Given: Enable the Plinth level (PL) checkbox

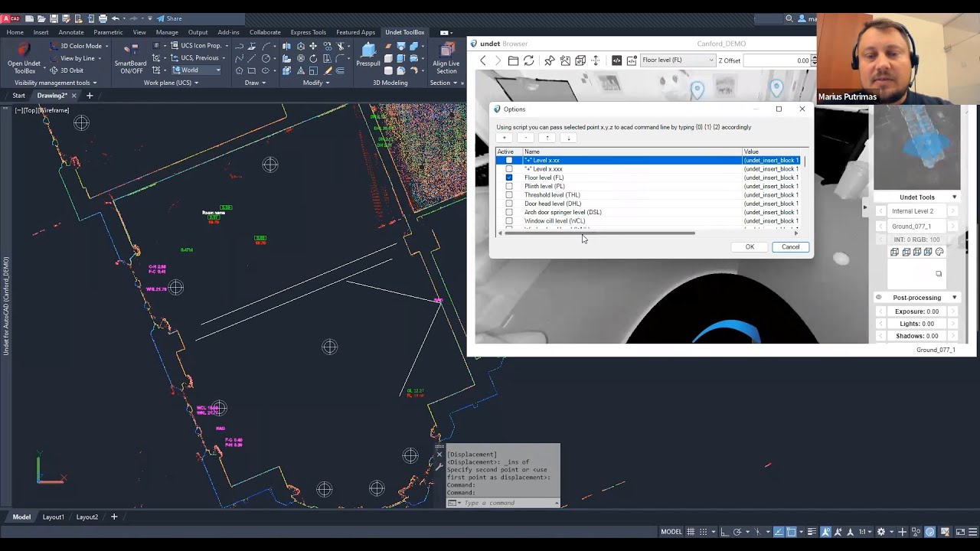Looking at the screenshot, I should pos(509,186).
